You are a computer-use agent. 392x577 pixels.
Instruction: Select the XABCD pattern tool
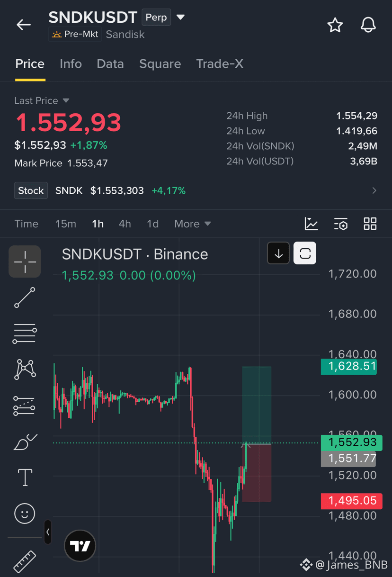[25, 370]
